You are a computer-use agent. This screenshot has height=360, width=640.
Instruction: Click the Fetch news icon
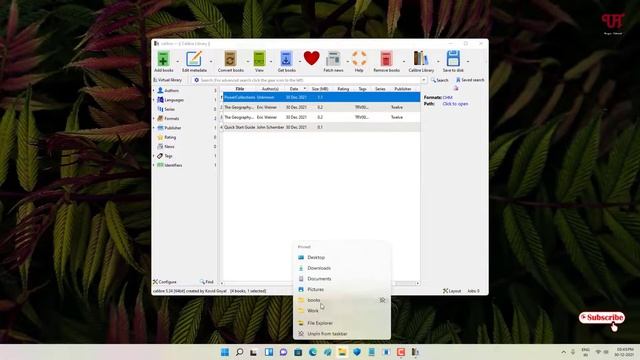click(333, 59)
